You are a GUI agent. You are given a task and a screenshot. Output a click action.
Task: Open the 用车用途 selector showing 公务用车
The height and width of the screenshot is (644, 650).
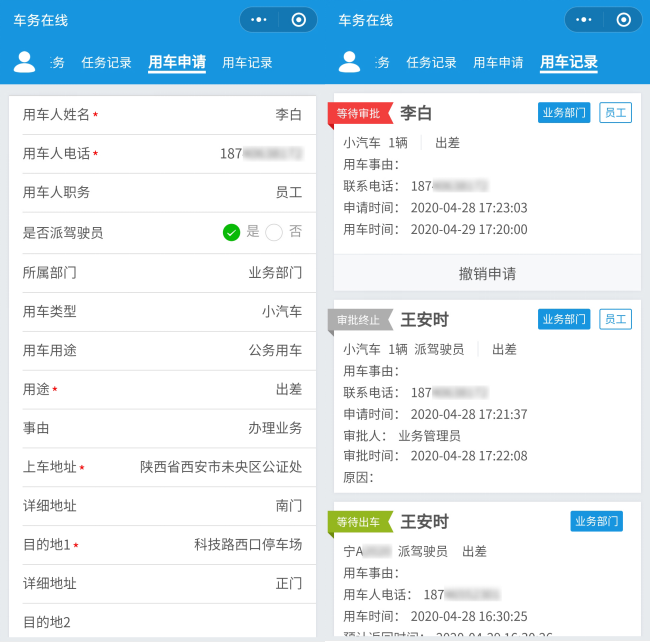pos(275,350)
